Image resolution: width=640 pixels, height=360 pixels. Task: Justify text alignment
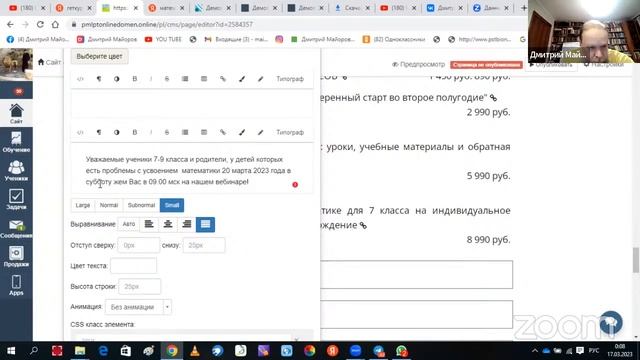[205, 224]
